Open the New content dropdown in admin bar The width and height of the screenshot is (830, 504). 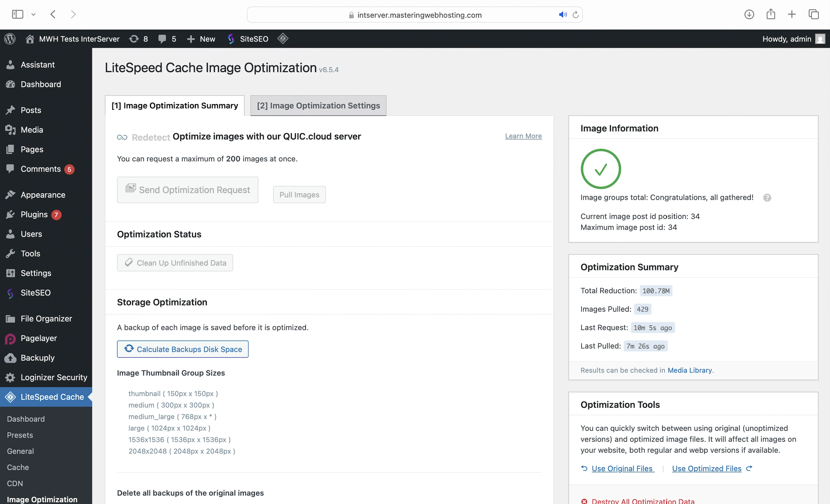pyautogui.click(x=201, y=39)
